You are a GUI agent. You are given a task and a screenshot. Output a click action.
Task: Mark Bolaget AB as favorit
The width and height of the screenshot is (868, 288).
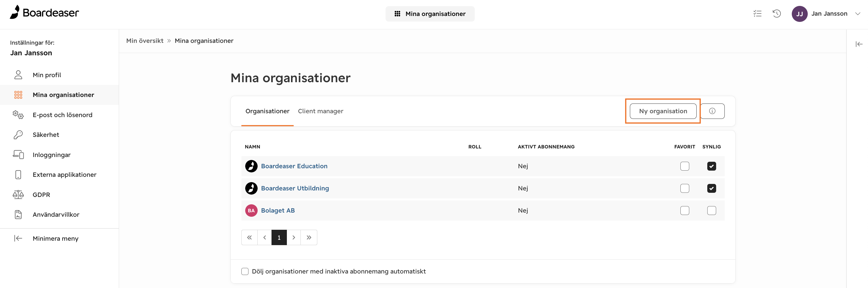coord(685,211)
